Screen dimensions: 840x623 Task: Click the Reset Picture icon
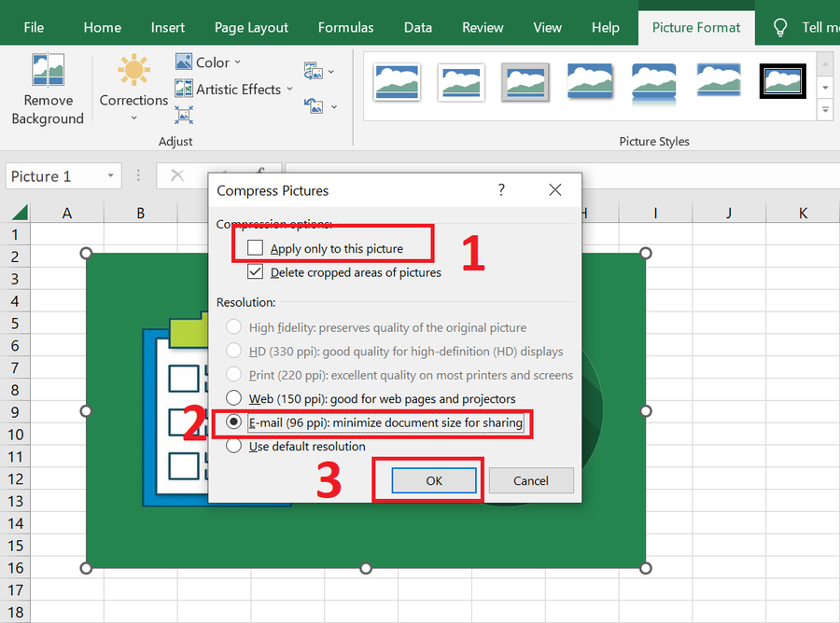[314, 106]
